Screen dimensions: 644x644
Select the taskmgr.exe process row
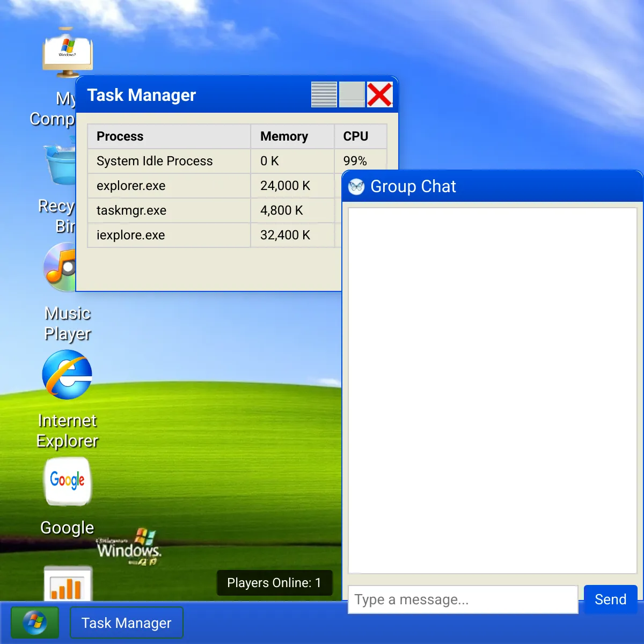(168, 210)
